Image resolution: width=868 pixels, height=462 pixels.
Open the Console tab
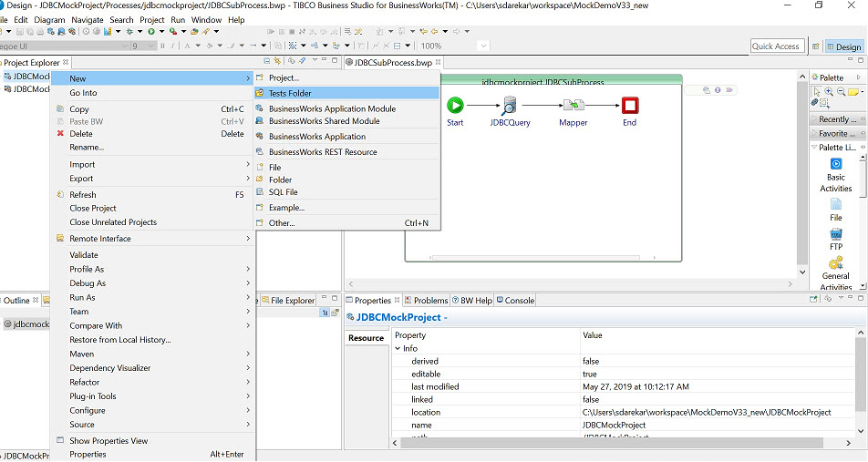(519, 300)
